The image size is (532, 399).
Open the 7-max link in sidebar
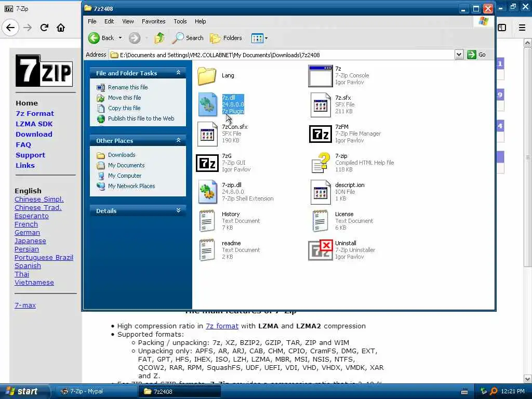[x=25, y=305]
